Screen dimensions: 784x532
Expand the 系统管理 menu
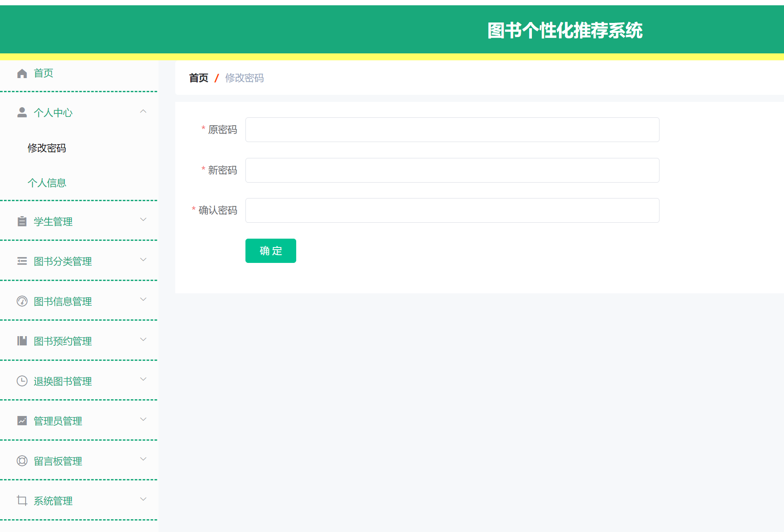143,499
